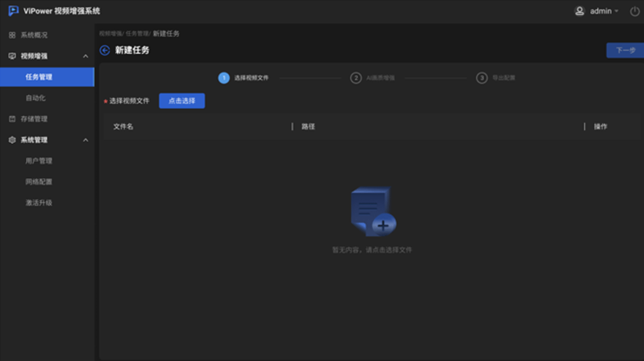The width and height of the screenshot is (644, 361).
Task: Click the power/logout icon
Action: pos(635,11)
